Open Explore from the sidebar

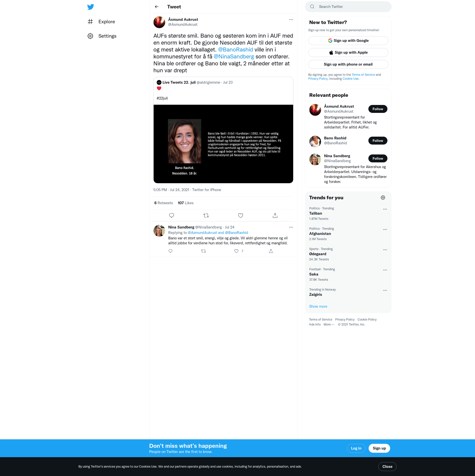click(101, 22)
